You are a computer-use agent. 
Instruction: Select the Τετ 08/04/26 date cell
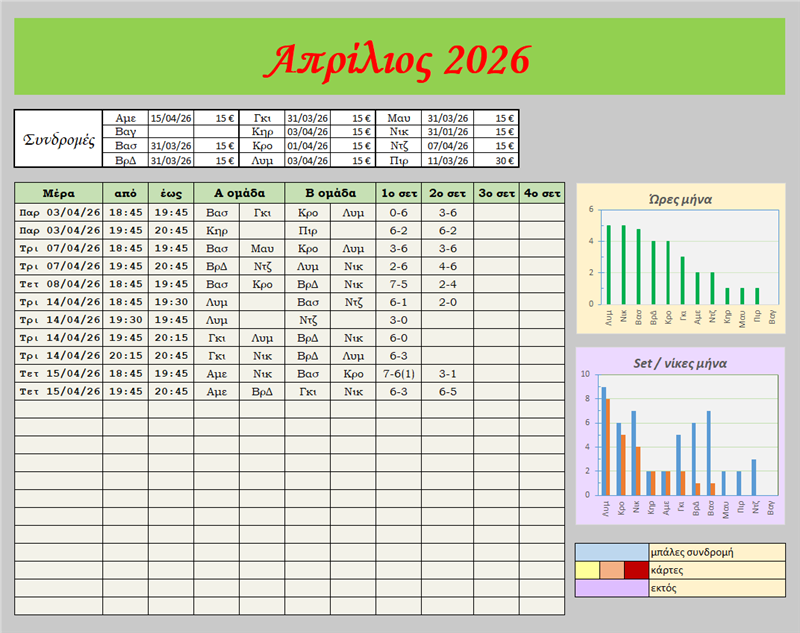point(58,284)
